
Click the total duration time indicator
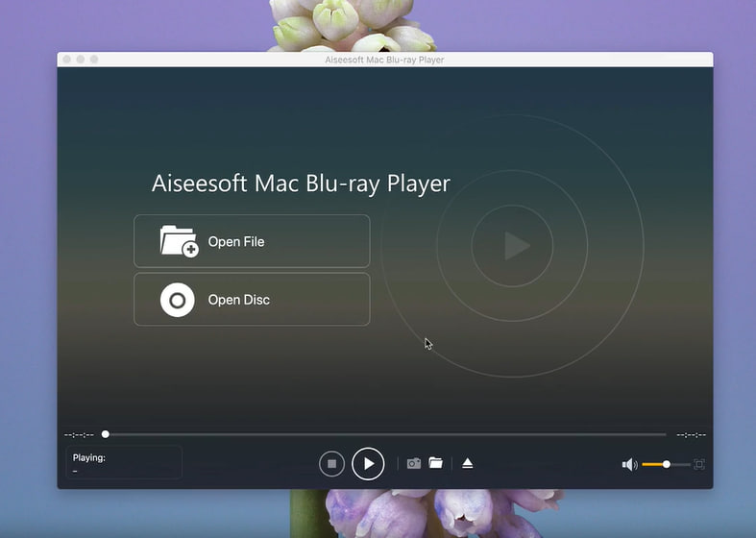[691, 435]
